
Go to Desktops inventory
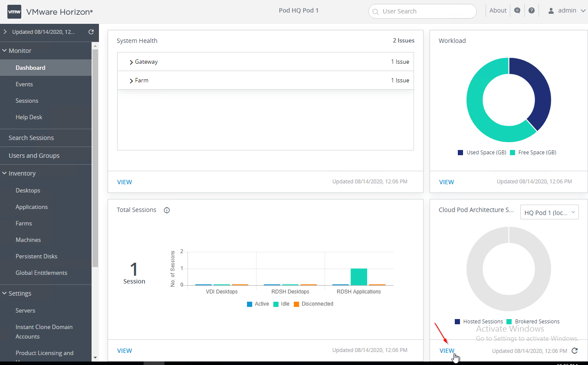[28, 190]
